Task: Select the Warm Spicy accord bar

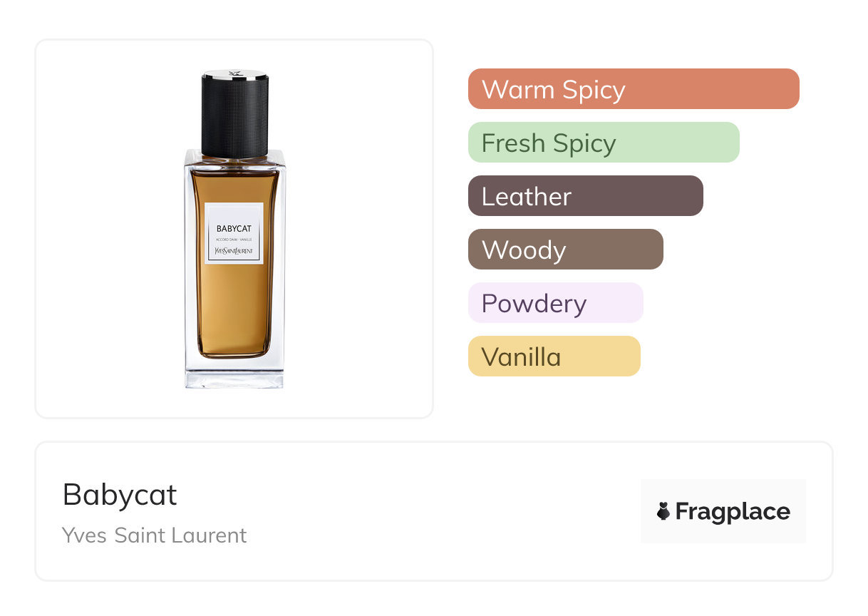Action: pyautogui.click(x=634, y=89)
